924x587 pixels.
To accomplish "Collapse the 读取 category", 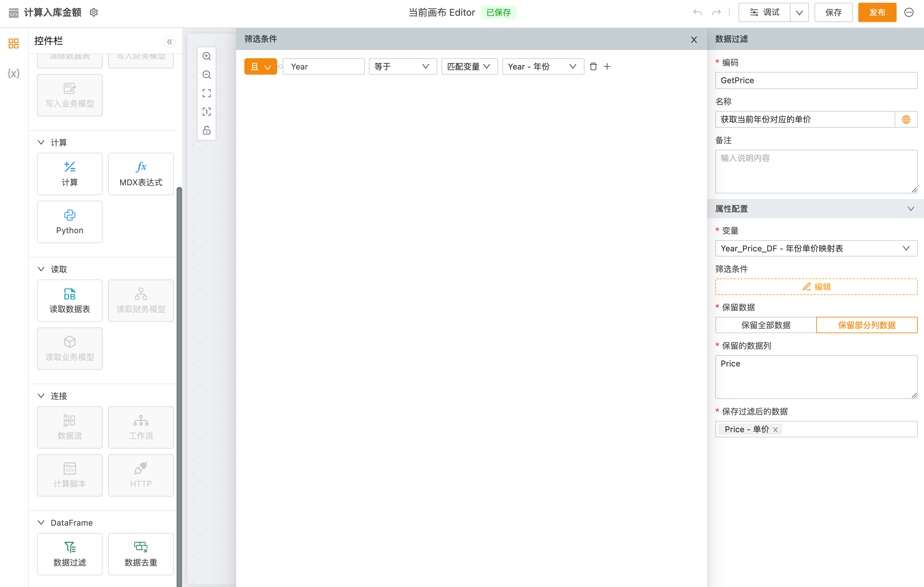I will pos(41,269).
